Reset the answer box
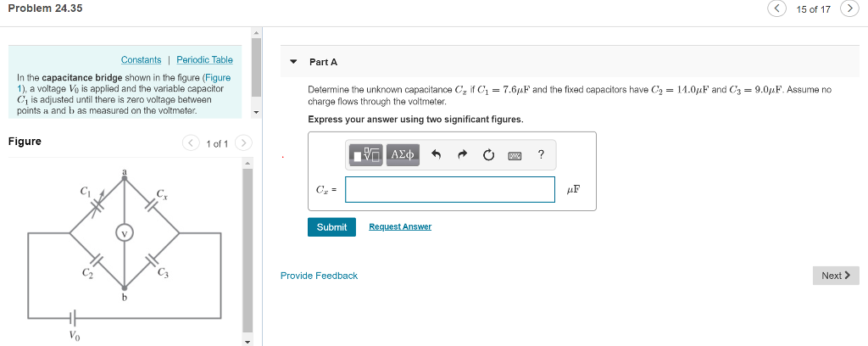Screen dimensions: 868x346 click(487, 155)
